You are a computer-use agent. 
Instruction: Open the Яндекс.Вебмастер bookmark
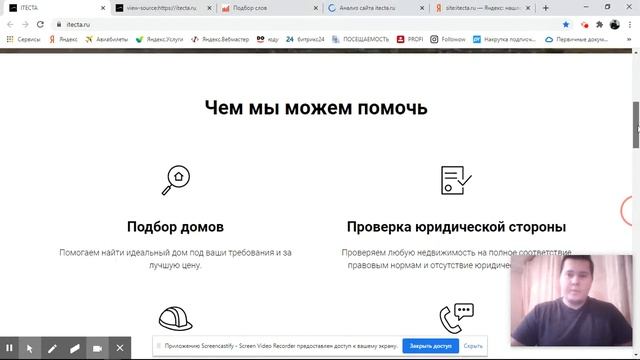click(x=220, y=39)
